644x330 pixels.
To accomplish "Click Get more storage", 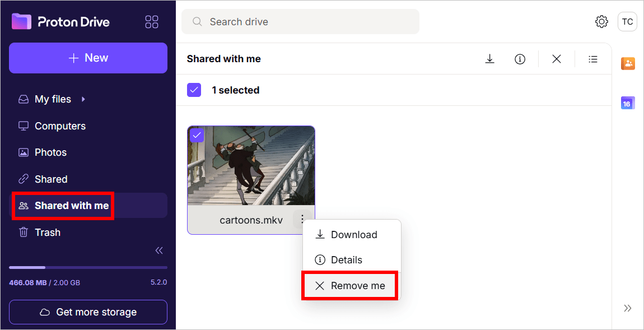I will point(88,312).
